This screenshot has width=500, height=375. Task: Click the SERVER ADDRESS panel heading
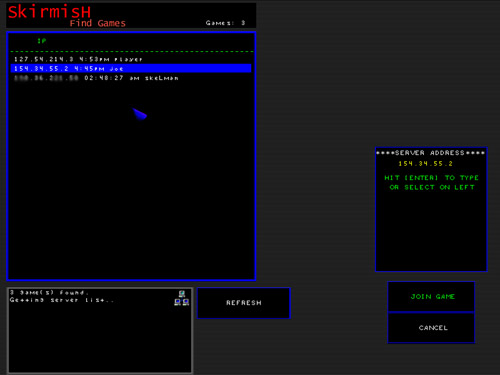coord(430,153)
